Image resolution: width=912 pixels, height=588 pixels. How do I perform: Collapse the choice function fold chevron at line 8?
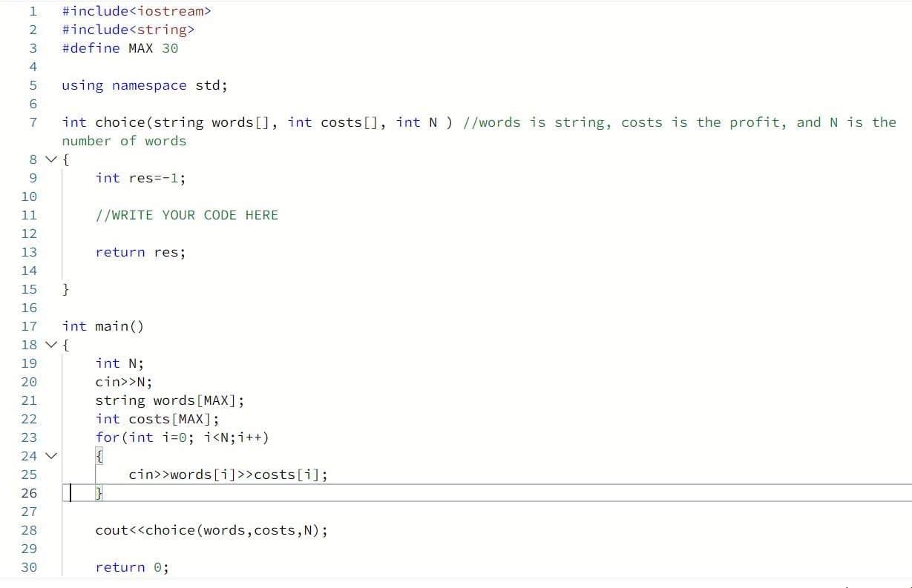pyautogui.click(x=50, y=159)
